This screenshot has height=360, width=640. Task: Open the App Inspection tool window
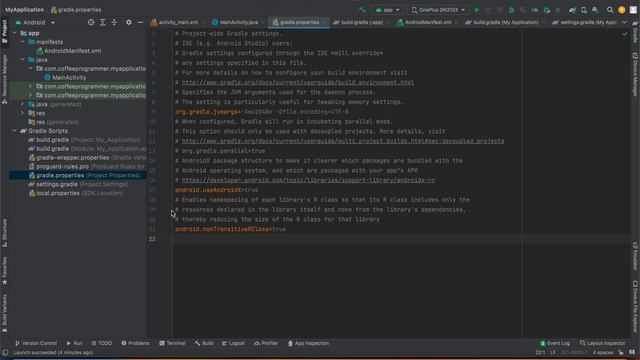coord(309,343)
